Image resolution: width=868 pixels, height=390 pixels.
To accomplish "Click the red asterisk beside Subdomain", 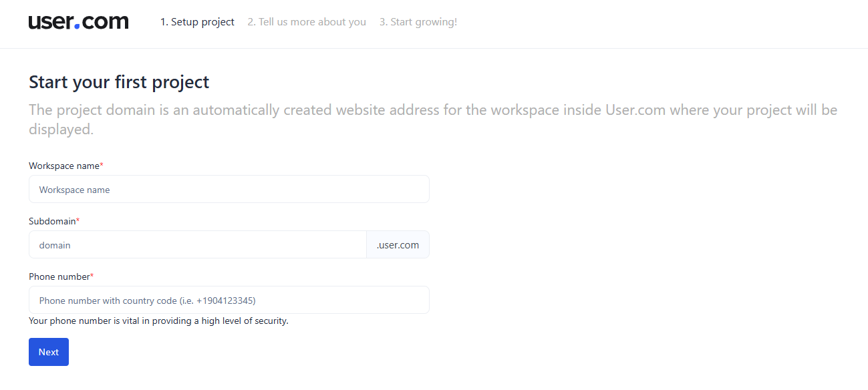I will coord(78,220).
